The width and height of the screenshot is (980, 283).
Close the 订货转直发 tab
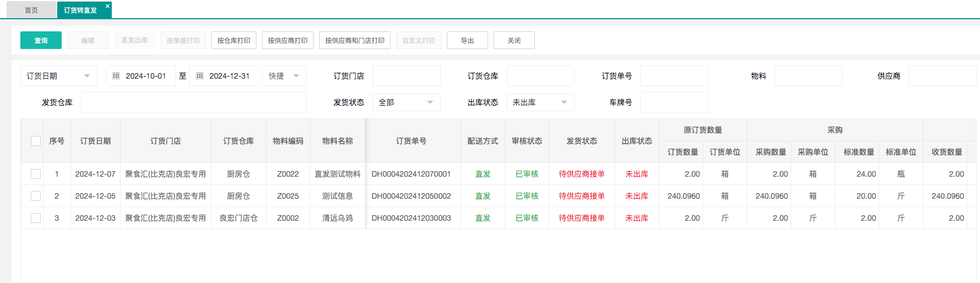pyautogui.click(x=107, y=6)
